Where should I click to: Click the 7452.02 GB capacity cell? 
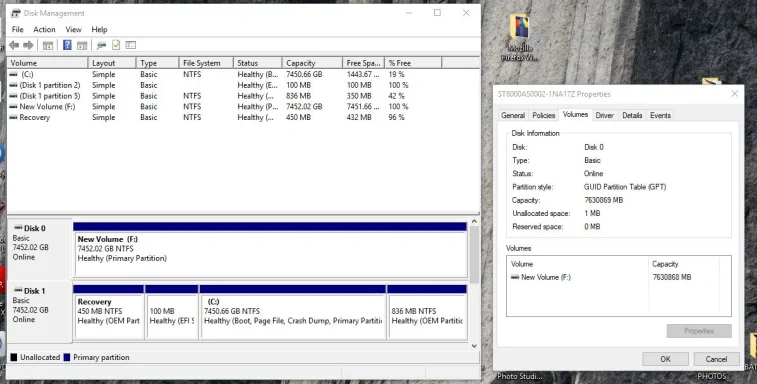click(304, 106)
